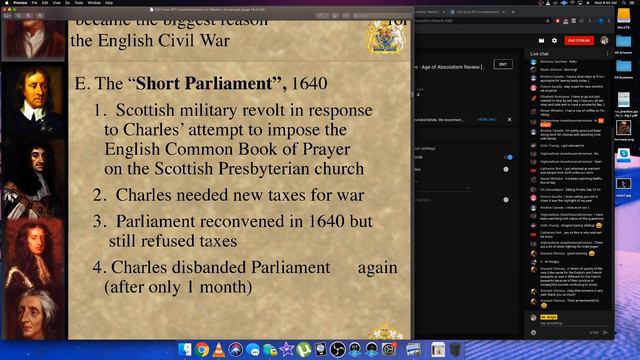Screen dimensions: 640x360
Task: Open emoji picker in live chat
Action: point(533,333)
